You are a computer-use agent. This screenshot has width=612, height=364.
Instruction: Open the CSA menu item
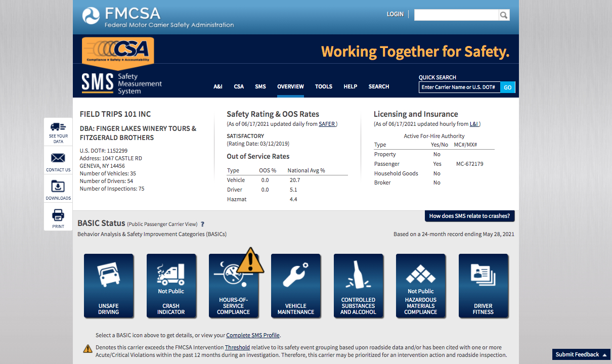[239, 86]
